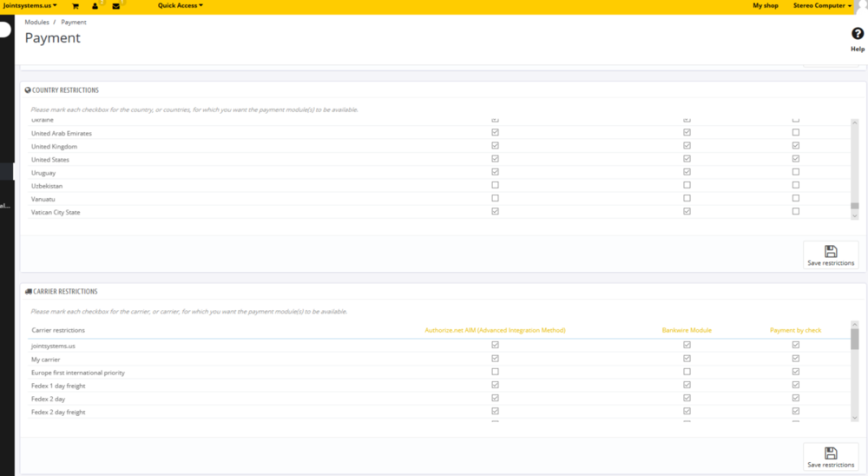Expand the Stereo Computer account dropdown
Screen dimensions: 868x476
[822, 5]
